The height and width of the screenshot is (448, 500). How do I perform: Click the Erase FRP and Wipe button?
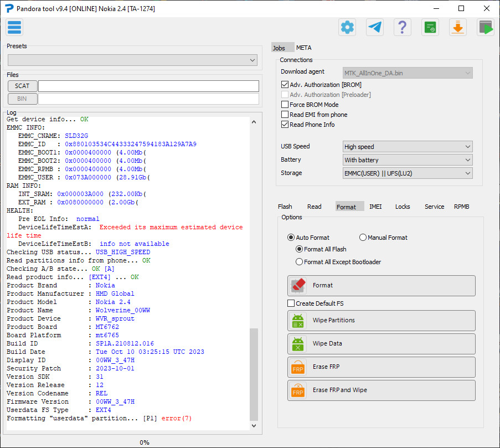tap(382, 390)
